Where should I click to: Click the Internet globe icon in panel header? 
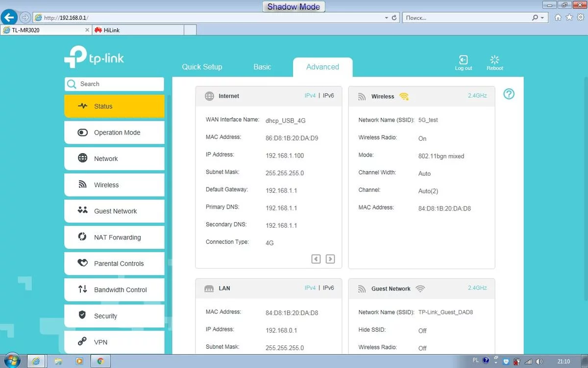[x=209, y=96]
